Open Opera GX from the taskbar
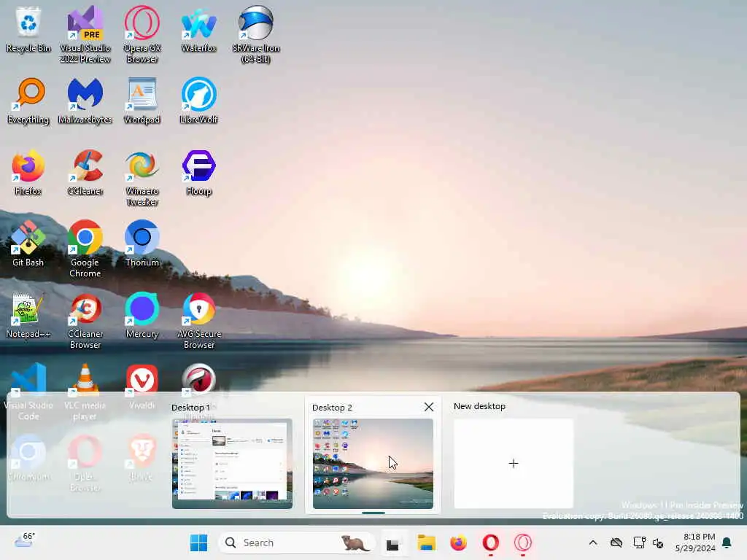 522,542
